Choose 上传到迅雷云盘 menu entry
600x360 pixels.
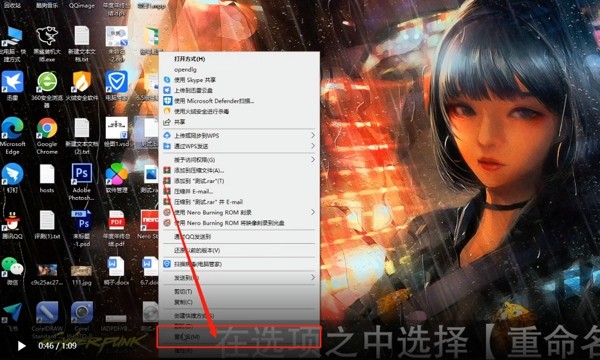tap(239, 90)
